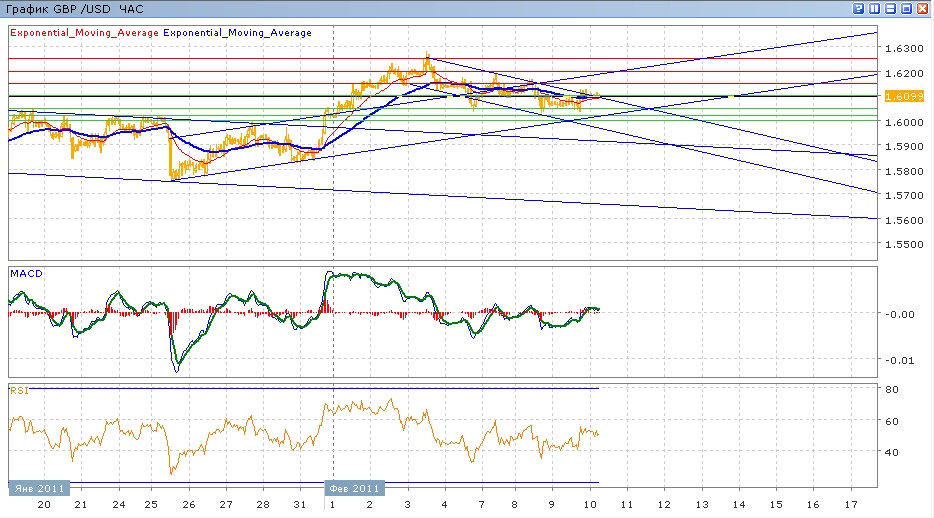Image resolution: width=934 pixels, height=518 pixels.
Task: Select the blue Exponential_Moving_Average label
Action: click(237, 33)
